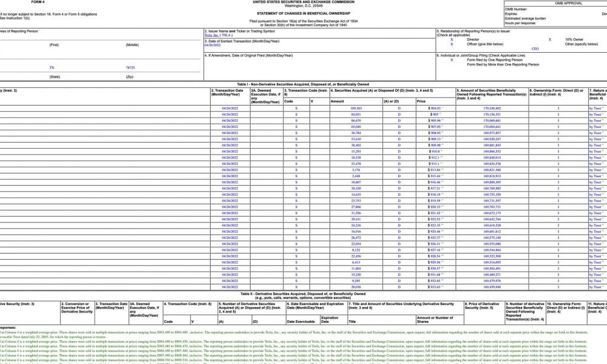Click the X mark beside 10% Owner
This screenshot has width=607, height=364.
click(x=550, y=39)
